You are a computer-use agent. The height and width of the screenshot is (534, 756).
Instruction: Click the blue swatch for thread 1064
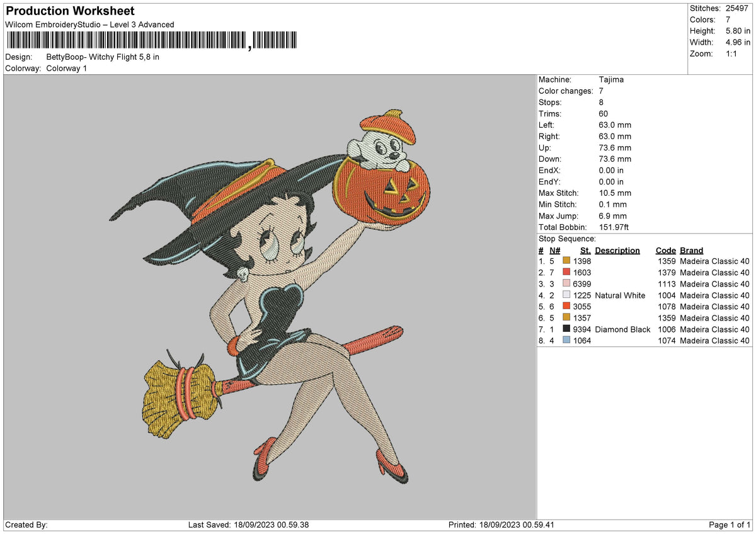(566, 340)
